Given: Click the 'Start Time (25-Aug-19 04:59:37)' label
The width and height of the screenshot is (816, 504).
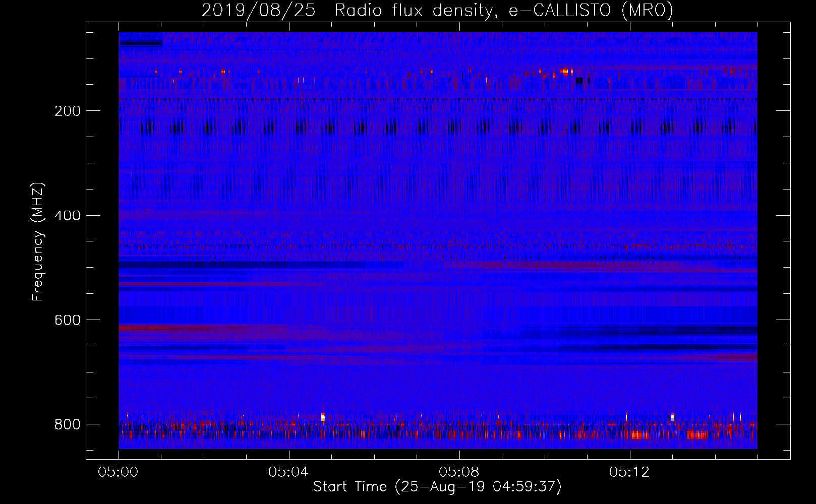Looking at the screenshot, I should (x=437, y=487).
